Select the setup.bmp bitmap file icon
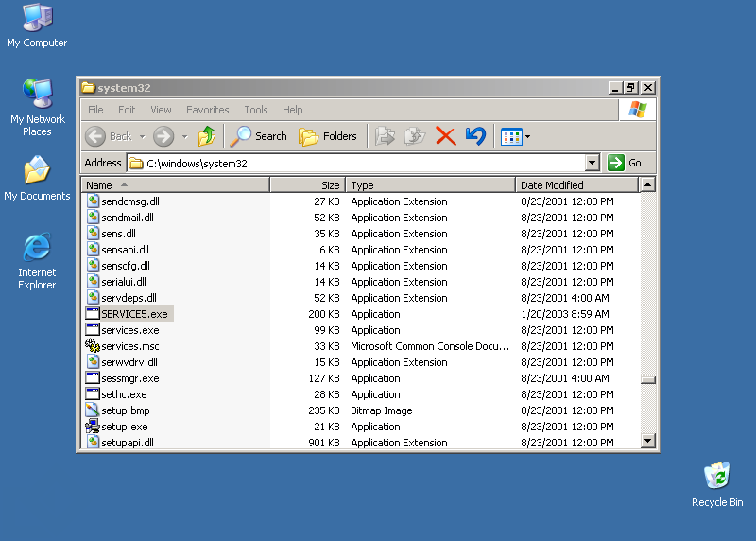This screenshot has width=756, height=541. [x=93, y=410]
